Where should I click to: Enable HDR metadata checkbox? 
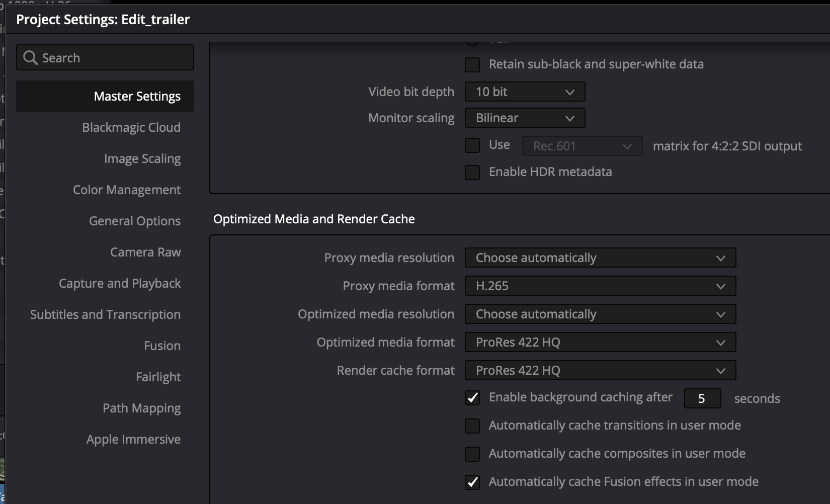(472, 173)
